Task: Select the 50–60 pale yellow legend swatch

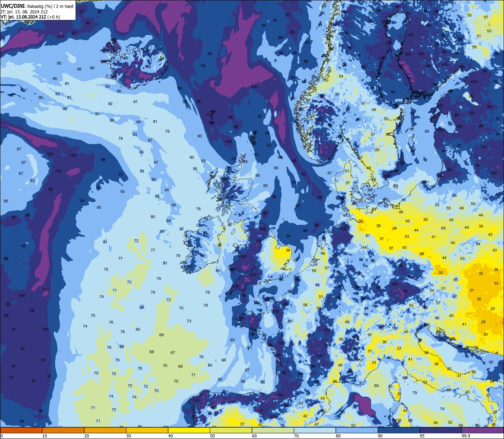Action: (x=231, y=430)
